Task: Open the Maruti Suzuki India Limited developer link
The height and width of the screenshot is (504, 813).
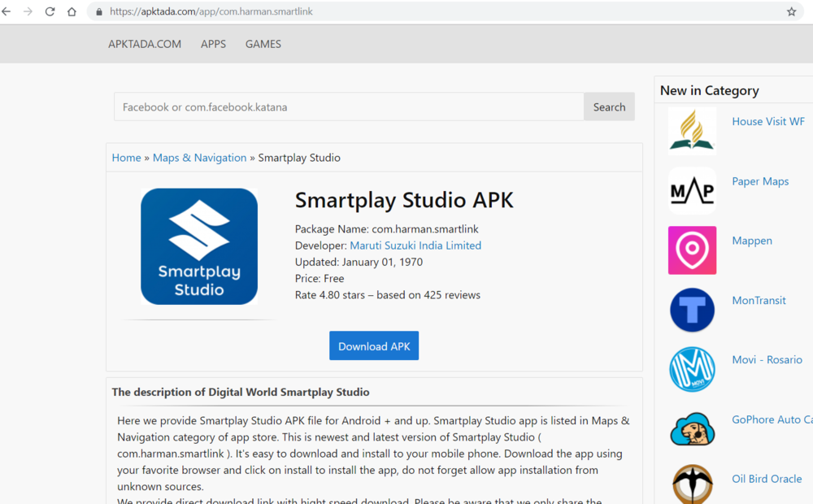Action: click(415, 245)
